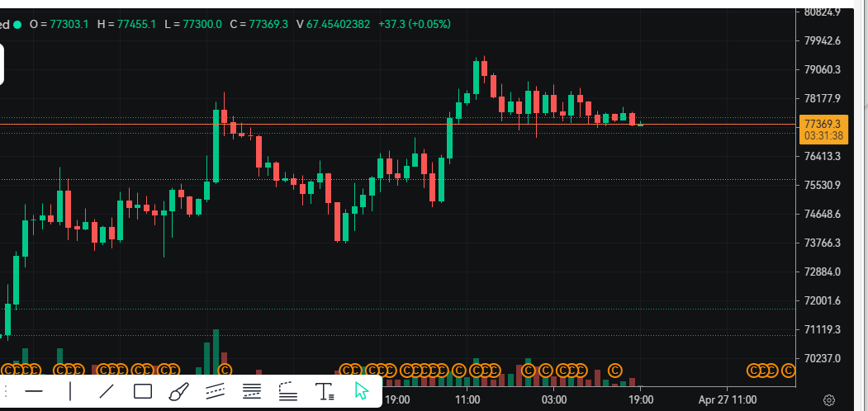Select the curved-line drawing tool beside the text tool
Image resolution: width=868 pixels, height=411 pixels.
pos(287,391)
